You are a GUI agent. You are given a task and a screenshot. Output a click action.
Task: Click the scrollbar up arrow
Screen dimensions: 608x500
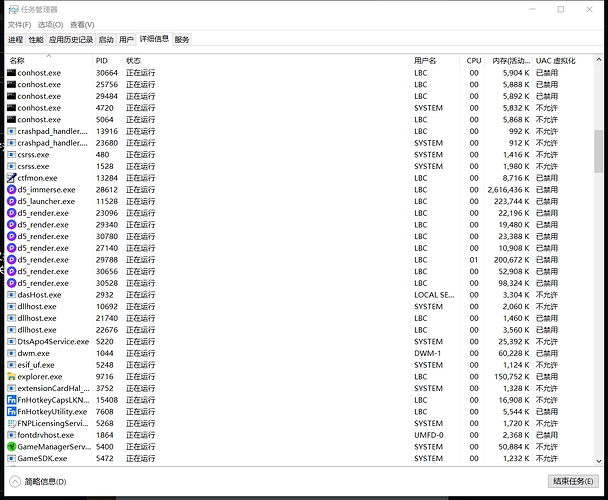tap(598, 60)
